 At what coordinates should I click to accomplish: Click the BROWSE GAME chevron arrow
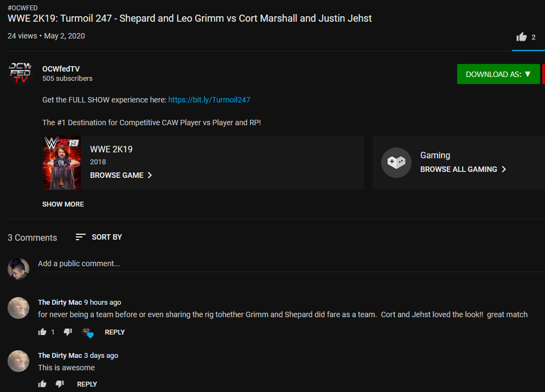pyautogui.click(x=150, y=175)
